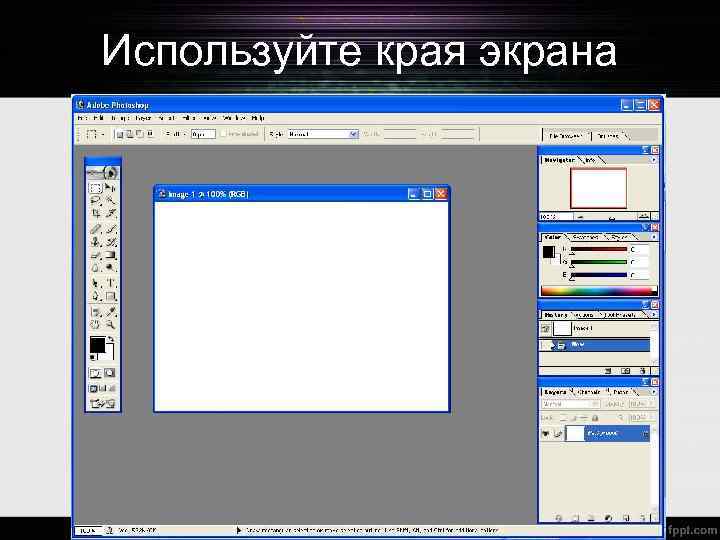Click the Navigator zoom slider

[x=612, y=217]
